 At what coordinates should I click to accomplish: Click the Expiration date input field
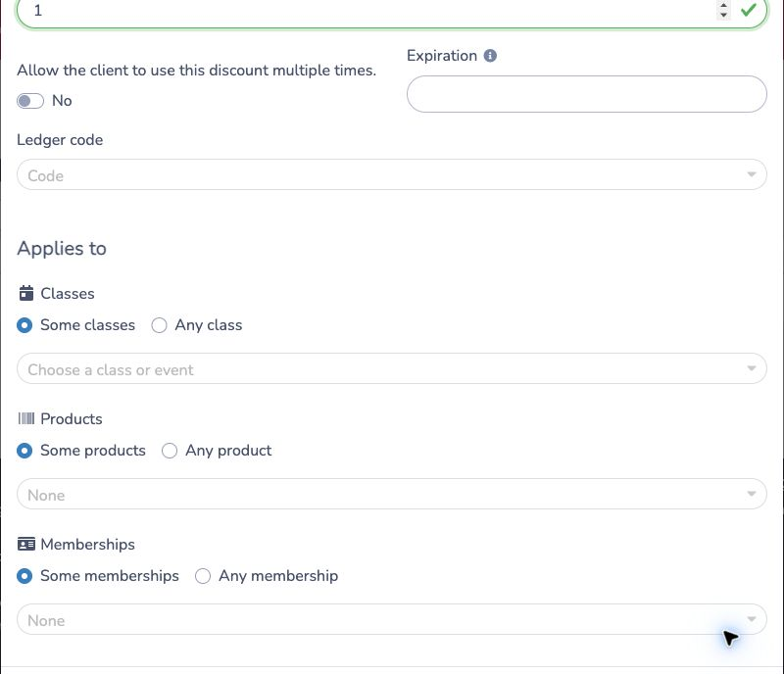coord(586,94)
